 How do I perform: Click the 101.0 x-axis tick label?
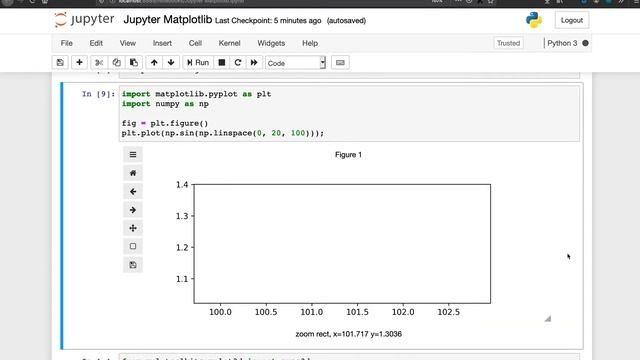pyautogui.click(x=312, y=312)
